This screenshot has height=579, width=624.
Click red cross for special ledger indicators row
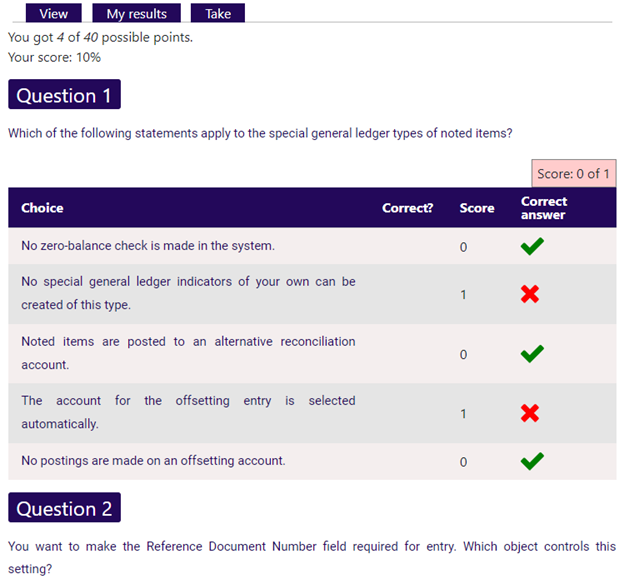532,294
